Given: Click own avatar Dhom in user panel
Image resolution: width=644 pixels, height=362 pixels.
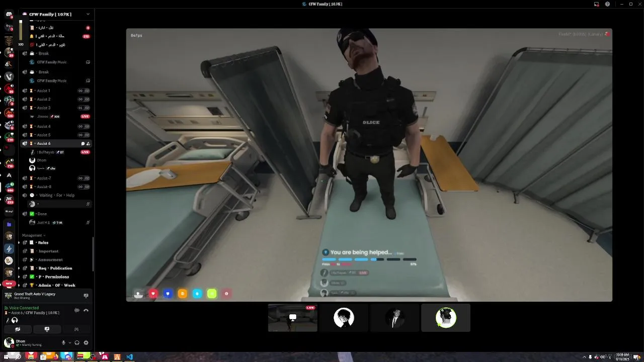Looking at the screenshot, I should (9, 343).
